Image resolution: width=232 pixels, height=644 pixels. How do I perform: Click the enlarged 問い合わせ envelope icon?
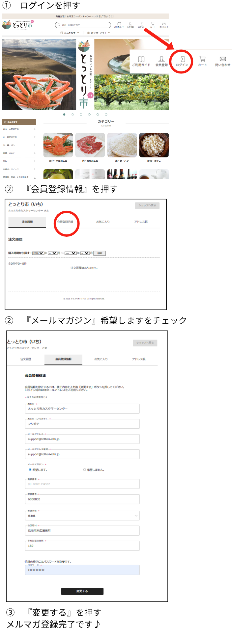point(223,61)
